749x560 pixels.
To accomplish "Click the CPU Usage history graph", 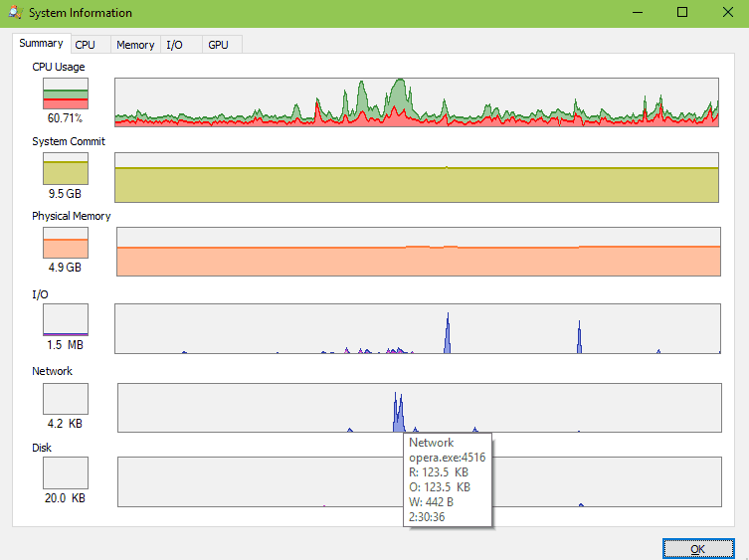I will point(417,102).
